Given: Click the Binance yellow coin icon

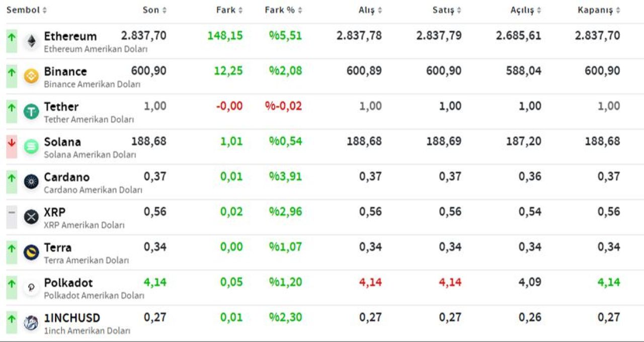Looking at the screenshot, I should pyautogui.click(x=31, y=76).
